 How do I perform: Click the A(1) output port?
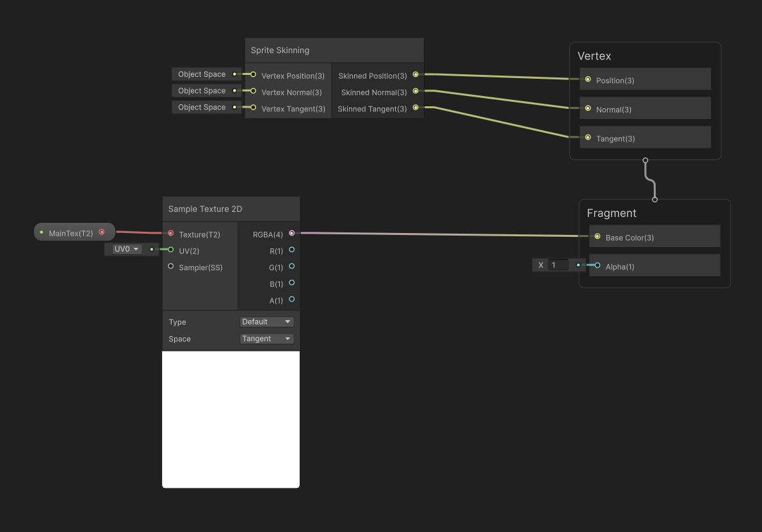click(291, 299)
